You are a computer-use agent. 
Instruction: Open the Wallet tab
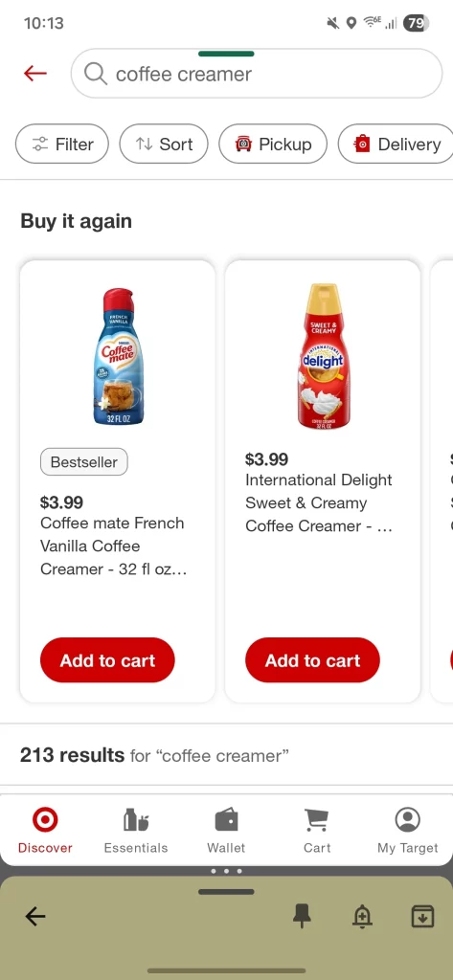[226, 830]
